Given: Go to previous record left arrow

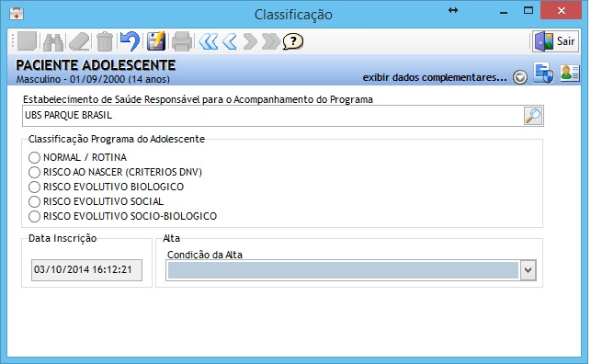Looking at the screenshot, I should click(230, 41).
